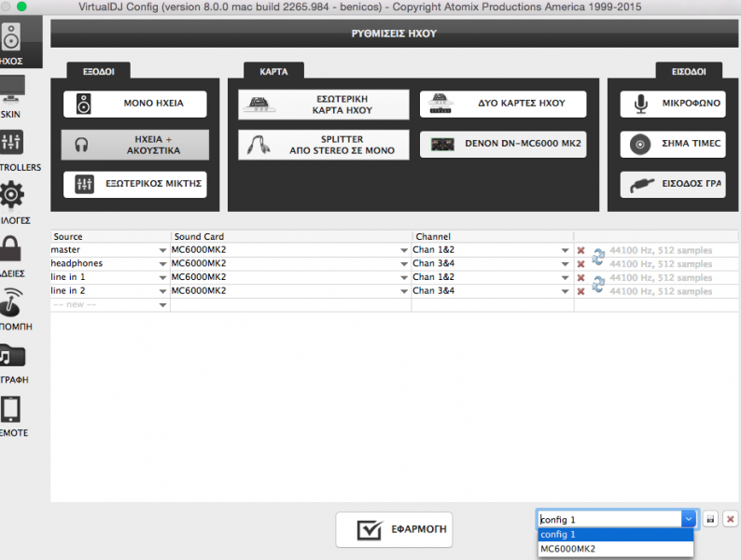Open the recording folder sidebar section
Screen dimensions: 741x560
[12, 361]
